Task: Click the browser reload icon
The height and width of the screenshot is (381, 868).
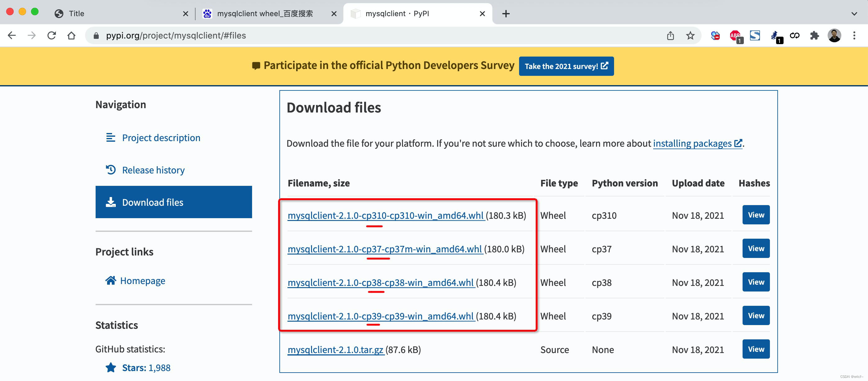Action: pyautogui.click(x=52, y=35)
